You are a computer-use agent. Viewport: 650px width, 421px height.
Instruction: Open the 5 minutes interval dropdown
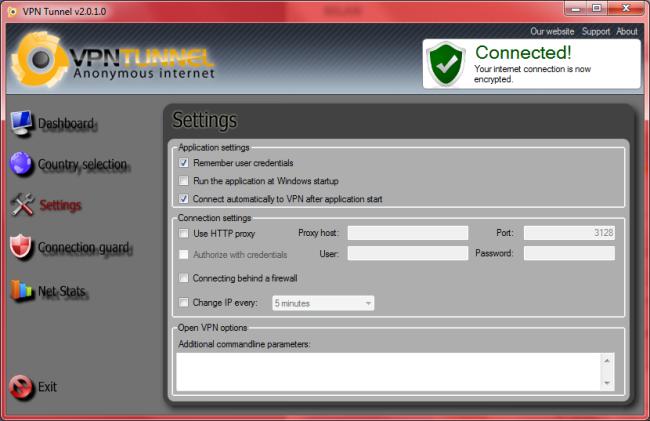click(x=323, y=303)
